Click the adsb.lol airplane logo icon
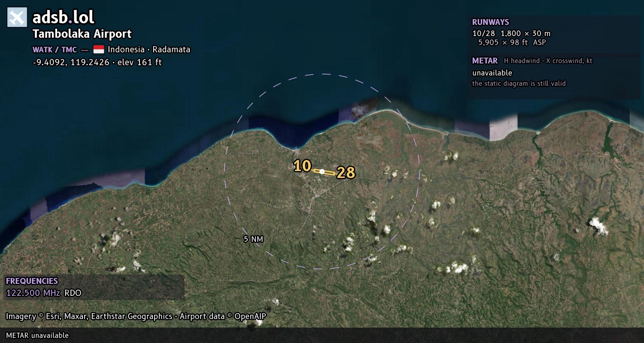 (x=17, y=18)
